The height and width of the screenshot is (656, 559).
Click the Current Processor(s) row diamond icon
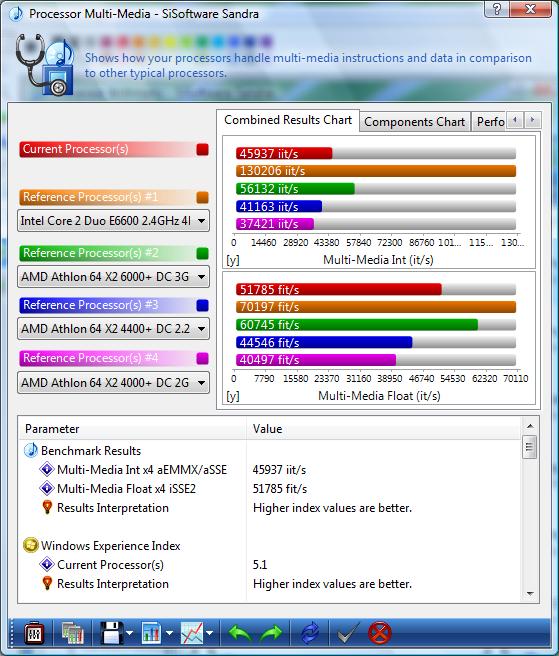[47, 564]
